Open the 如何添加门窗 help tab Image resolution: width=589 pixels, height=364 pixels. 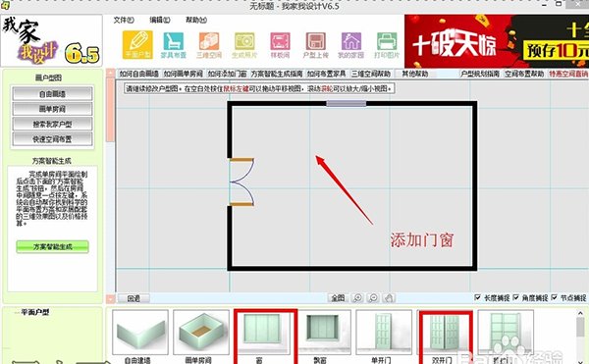[227, 74]
